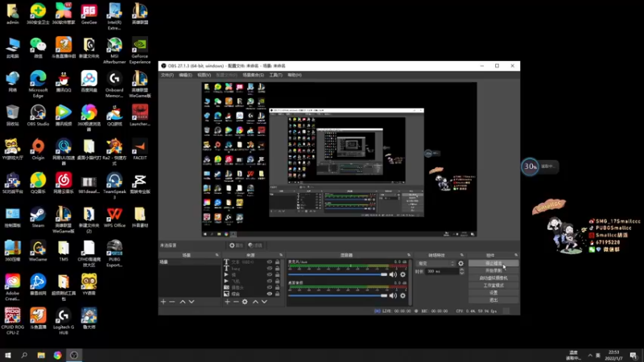Viewport: 644px width, 362px height.
Task: Pop out the 场景 dock panel
Action: tap(217, 255)
